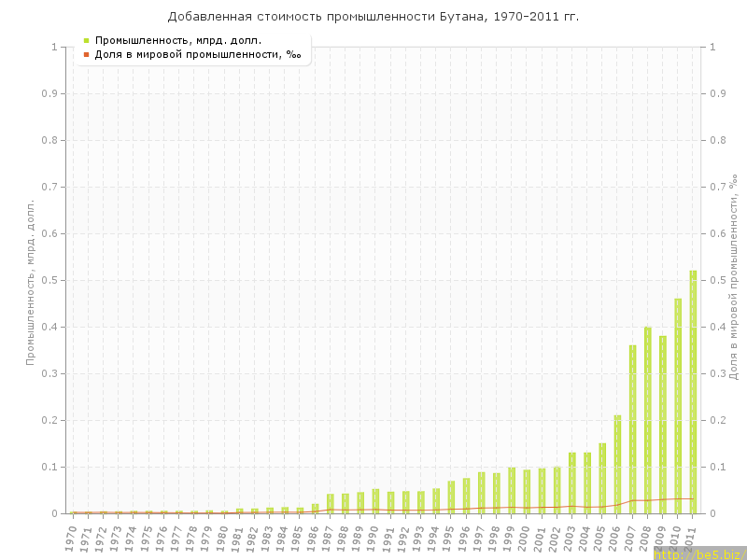This screenshot has height=560, width=747.
Task: Click the green legend marker for Промышленность
Action: tap(86, 40)
